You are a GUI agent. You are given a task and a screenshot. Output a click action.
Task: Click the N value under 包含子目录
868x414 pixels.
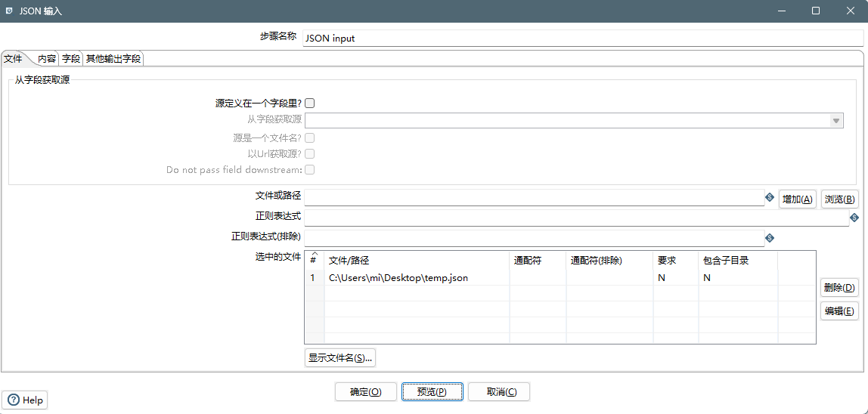707,278
